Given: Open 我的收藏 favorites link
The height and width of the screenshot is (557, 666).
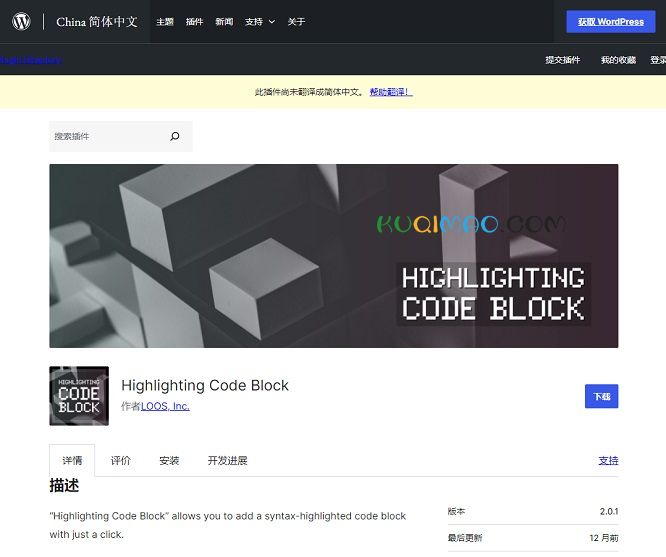Looking at the screenshot, I should click(x=618, y=60).
